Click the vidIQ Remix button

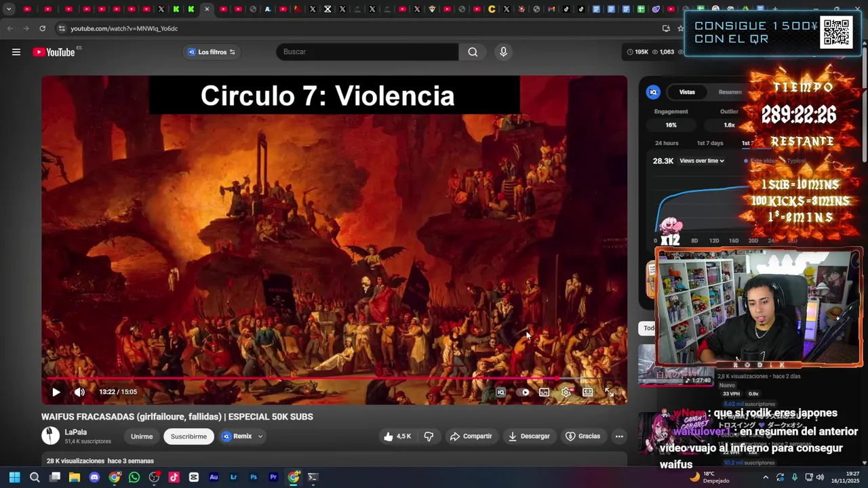point(237,436)
